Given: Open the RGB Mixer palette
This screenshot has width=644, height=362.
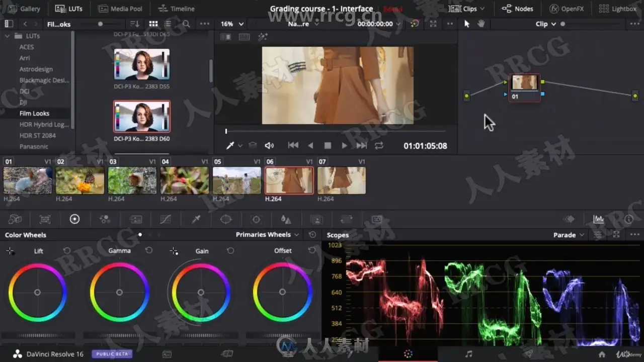Looking at the screenshot, I should pyautogui.click(x=105, y=219).
